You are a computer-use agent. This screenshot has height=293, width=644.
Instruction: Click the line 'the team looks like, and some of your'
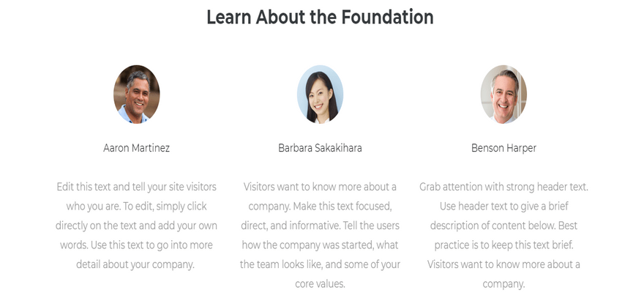(320, 264)
